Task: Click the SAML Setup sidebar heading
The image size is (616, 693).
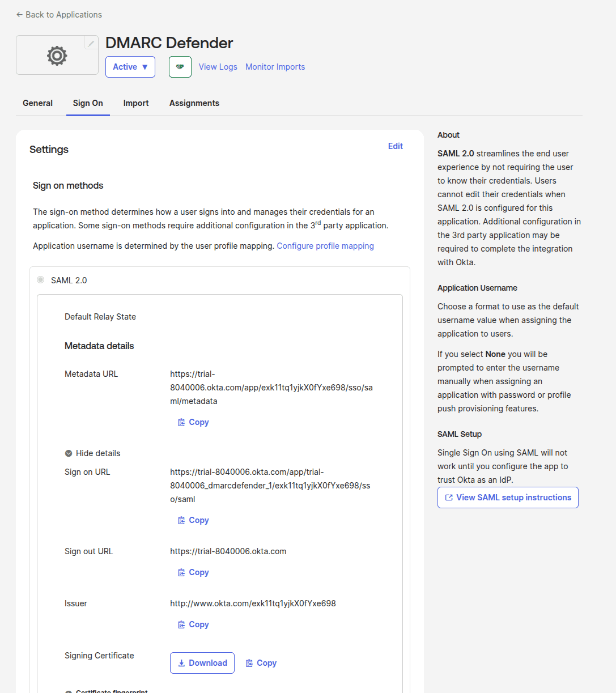Action: point(460,434)
